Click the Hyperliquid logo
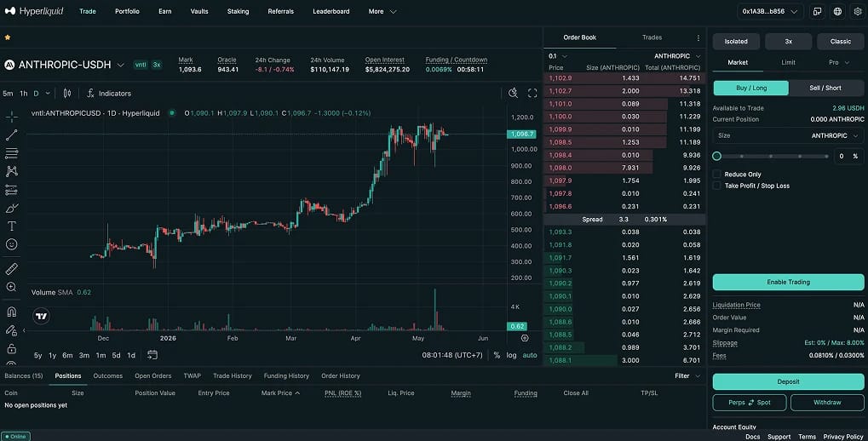The width and height of the screenshot is (868, 441). coord(34,11)
